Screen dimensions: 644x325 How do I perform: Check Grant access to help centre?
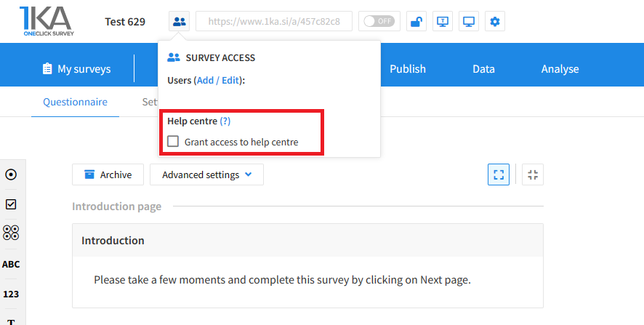[173, 141]
